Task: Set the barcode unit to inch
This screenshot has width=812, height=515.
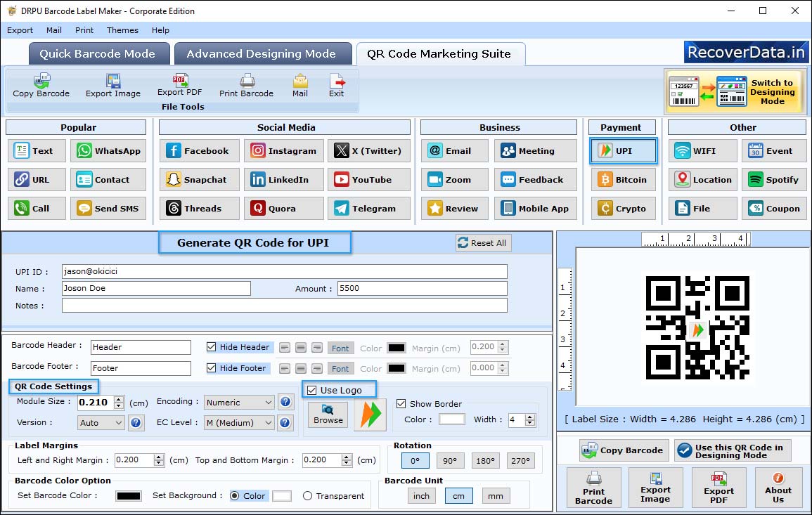Action: tap(421, 496)
